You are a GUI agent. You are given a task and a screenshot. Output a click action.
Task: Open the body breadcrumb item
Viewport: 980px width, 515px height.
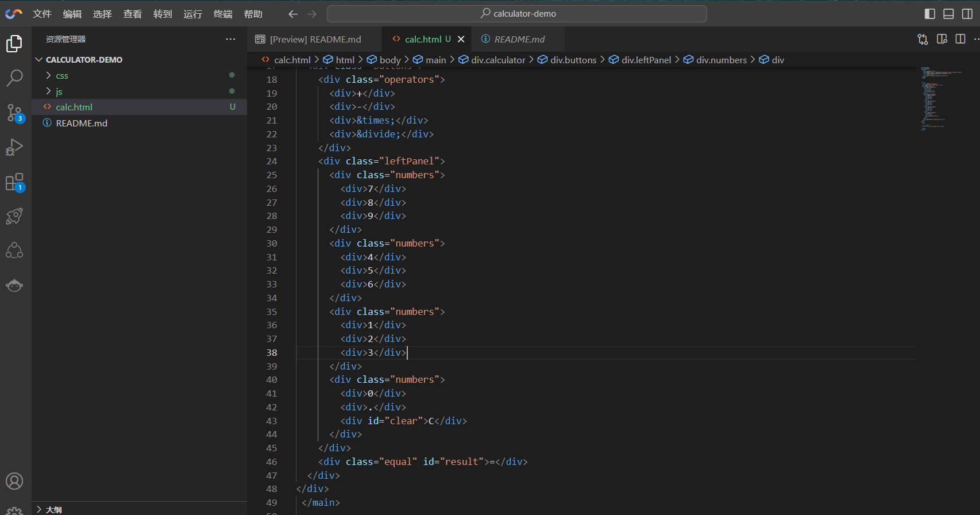384,60
